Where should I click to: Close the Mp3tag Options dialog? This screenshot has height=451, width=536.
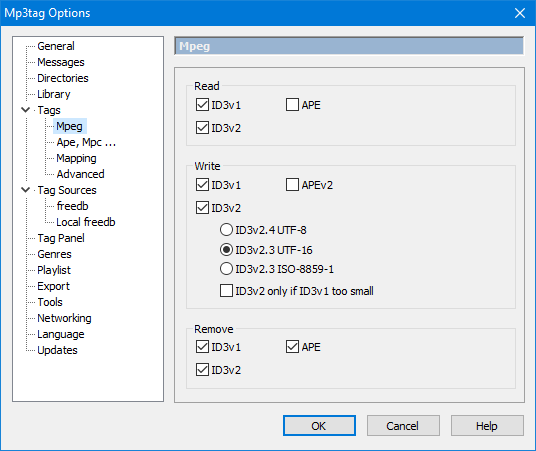(520, 13)
